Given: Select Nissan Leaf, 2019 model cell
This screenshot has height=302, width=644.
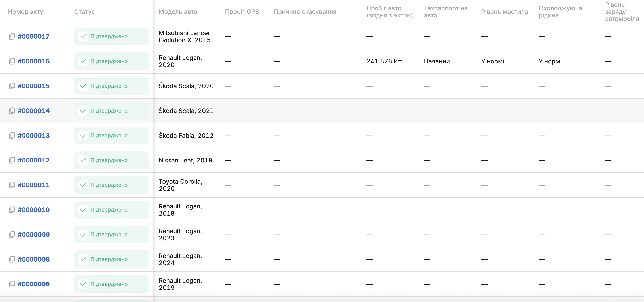Looking at the screenshot, I should [x=185, y=160].
